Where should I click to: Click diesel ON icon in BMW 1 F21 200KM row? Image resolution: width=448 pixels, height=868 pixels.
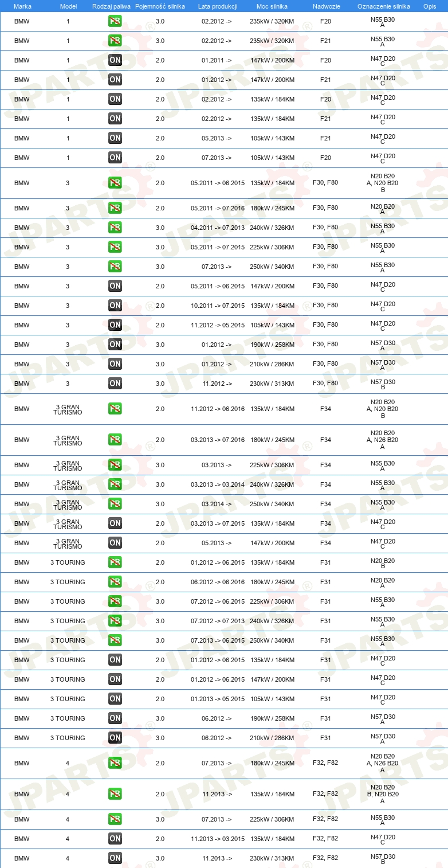coord(115,80)
